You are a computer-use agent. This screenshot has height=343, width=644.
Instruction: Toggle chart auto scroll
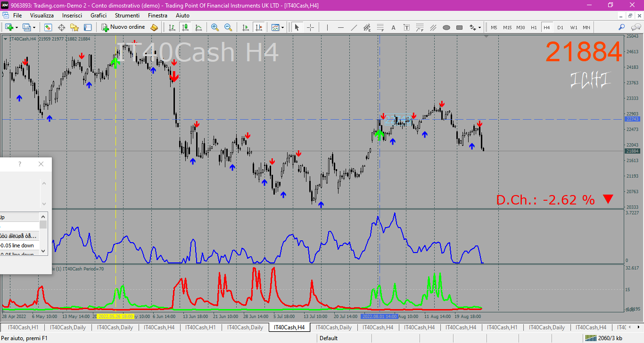(245, 27)
